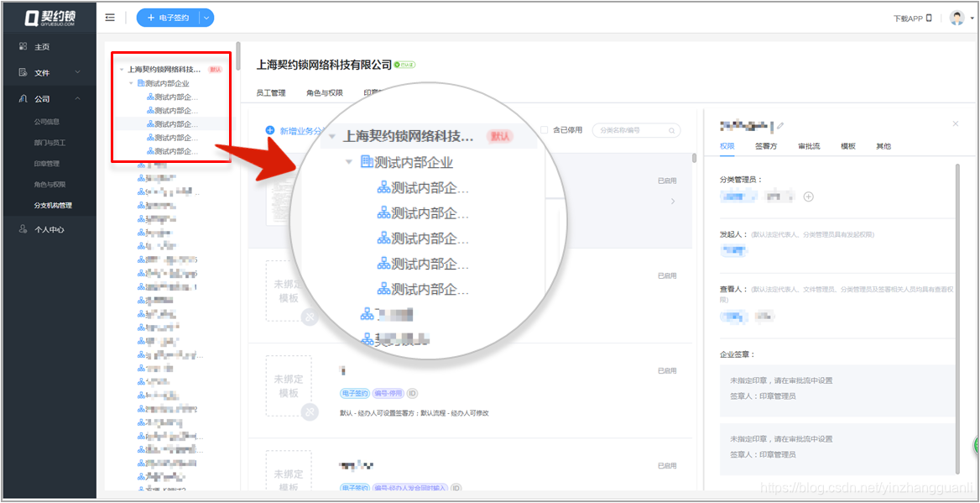
Task: Collapse the root company tree node arrow
Action: pyautogui.click(x=122, y=70)
